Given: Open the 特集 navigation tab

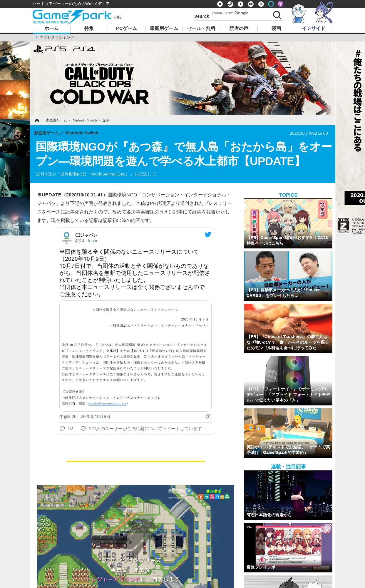Looking at the screenshot, I should tap(89, 29).
